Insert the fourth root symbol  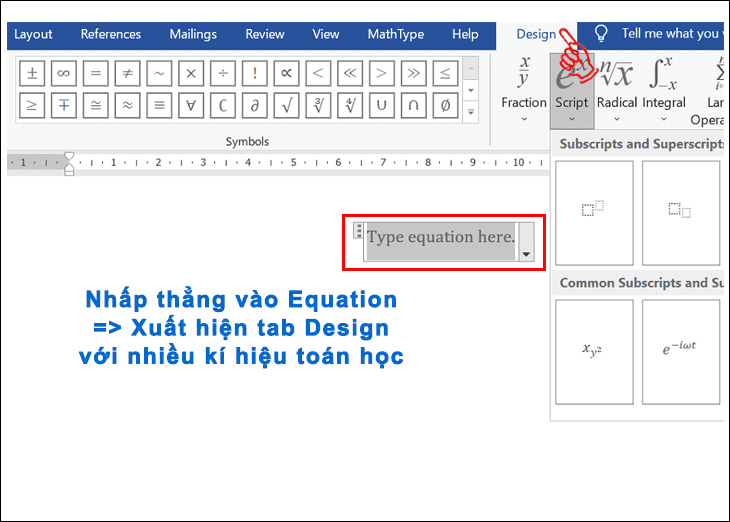pyautogui.click(x=350, y=105)
